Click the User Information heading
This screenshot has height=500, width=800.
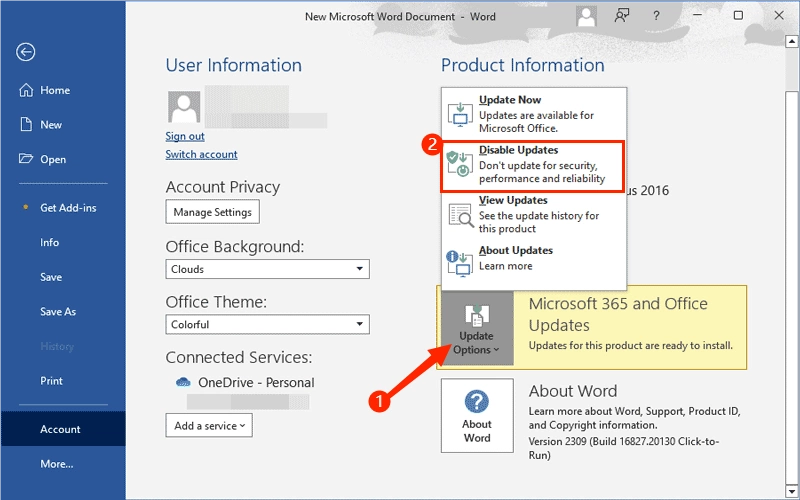233,65
